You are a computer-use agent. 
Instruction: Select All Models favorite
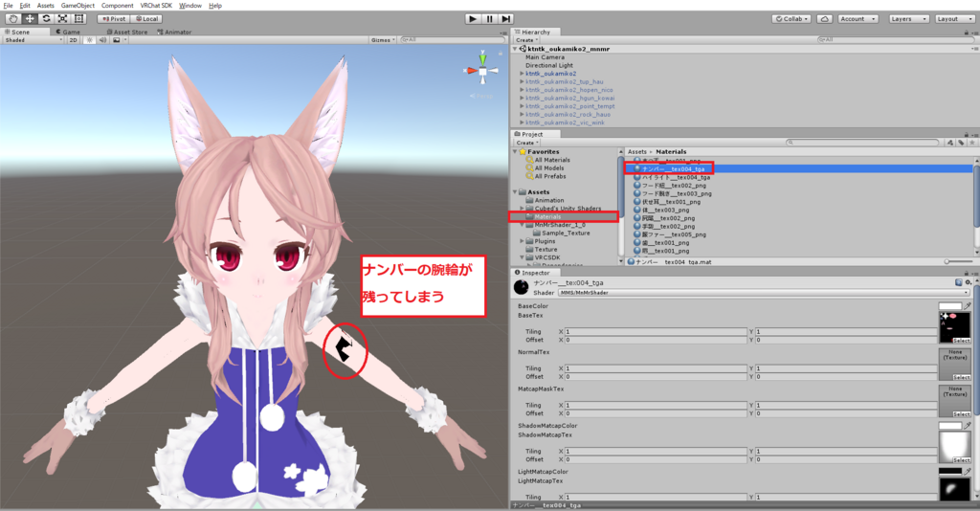548,168
